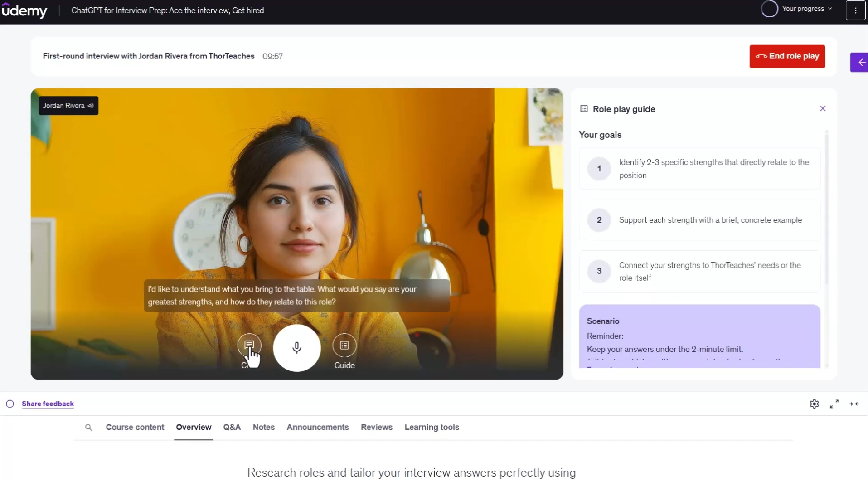The image size is (868, 482).
Task: Click the circular progress indicator
Action: 769,9
